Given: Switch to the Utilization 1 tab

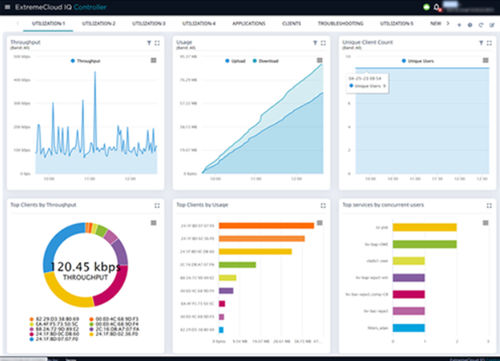Looking at the screenshot, I should (x=48, y=23).
